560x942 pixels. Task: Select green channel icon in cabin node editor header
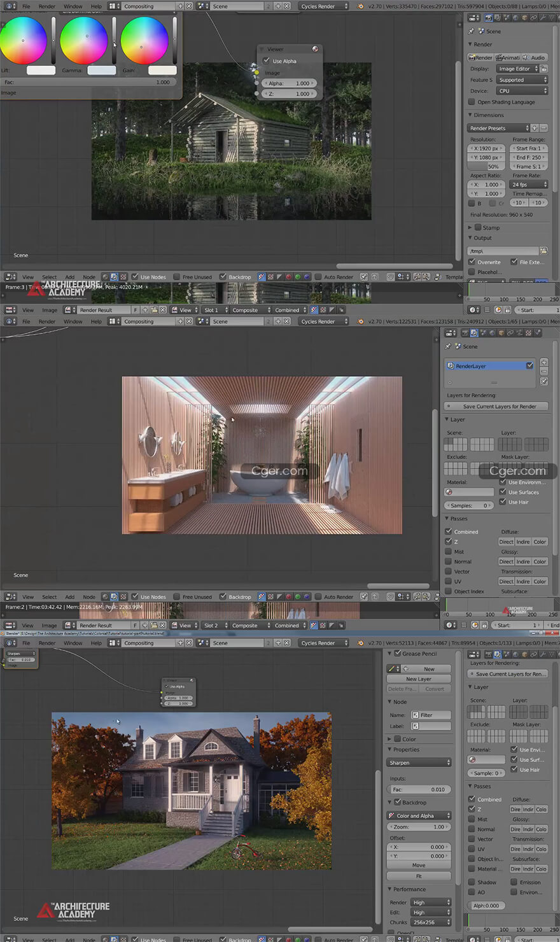(297, 277)
